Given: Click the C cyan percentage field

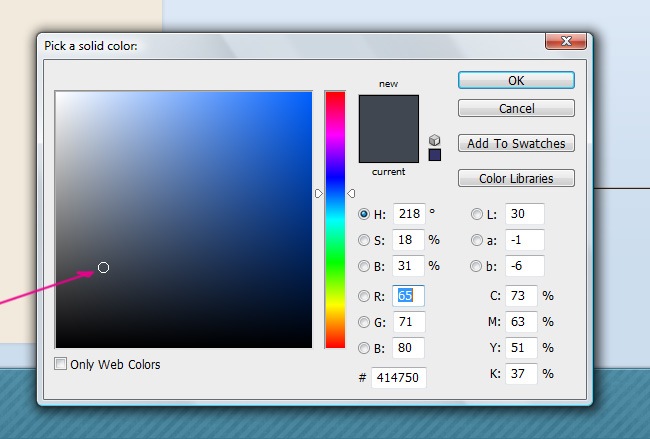Looking at the screenshot, I should pyautogui.click(x=521, y=296).
